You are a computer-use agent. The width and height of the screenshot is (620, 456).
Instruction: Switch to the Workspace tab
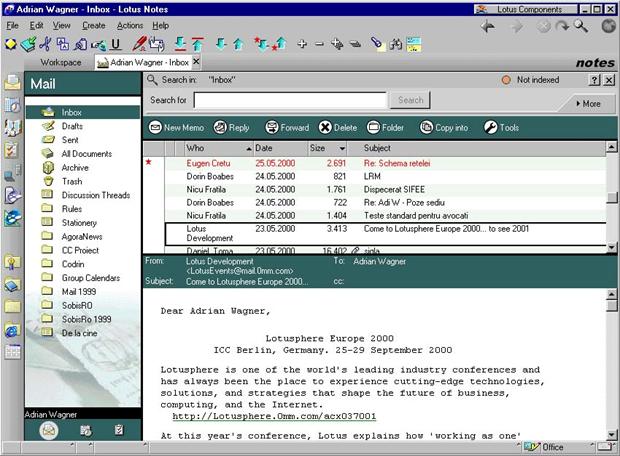(60, 63)
